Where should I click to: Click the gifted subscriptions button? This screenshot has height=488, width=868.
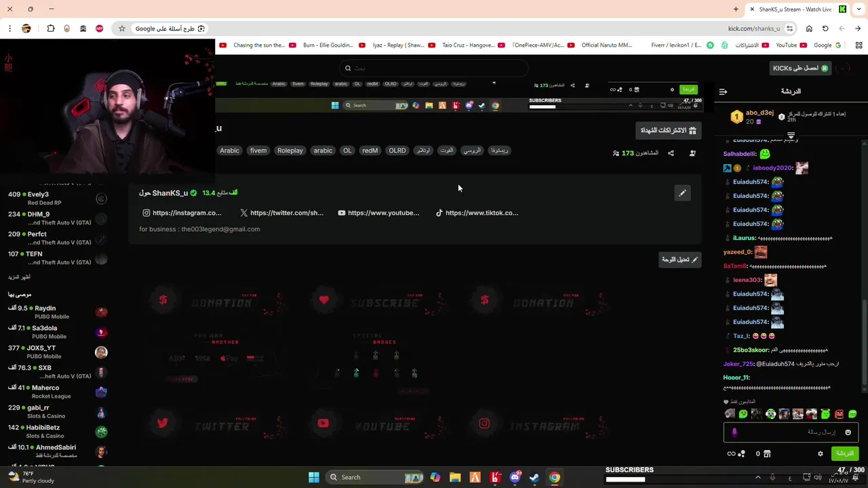point(669,130)
